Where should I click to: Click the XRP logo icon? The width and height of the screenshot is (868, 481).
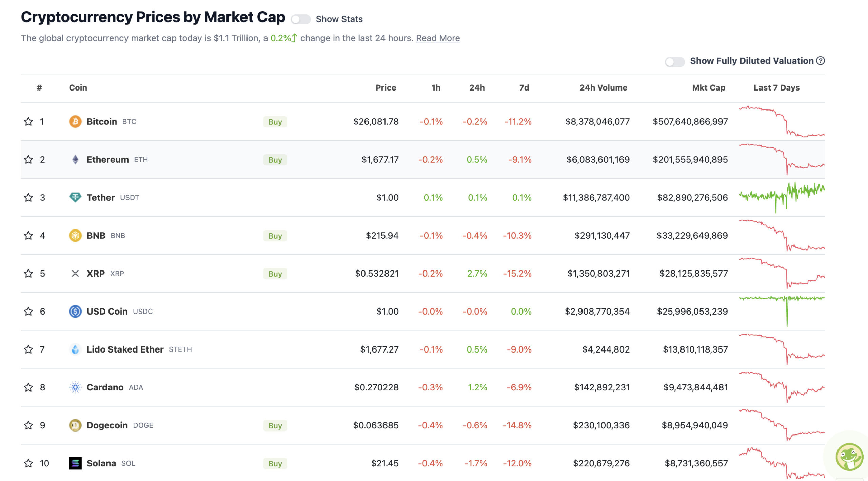[75, 273]
